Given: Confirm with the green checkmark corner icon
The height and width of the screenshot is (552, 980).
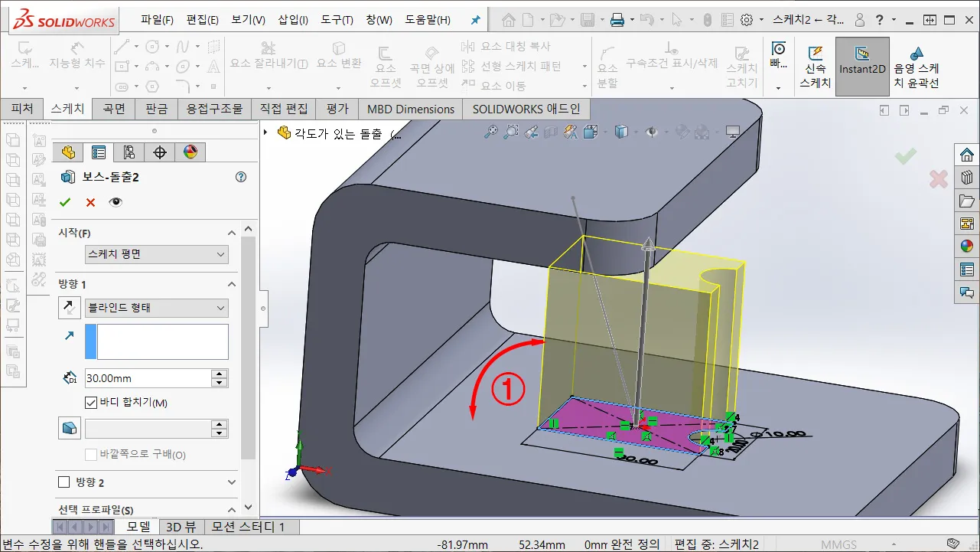Looking at the screenshot, I should (906, 156).
